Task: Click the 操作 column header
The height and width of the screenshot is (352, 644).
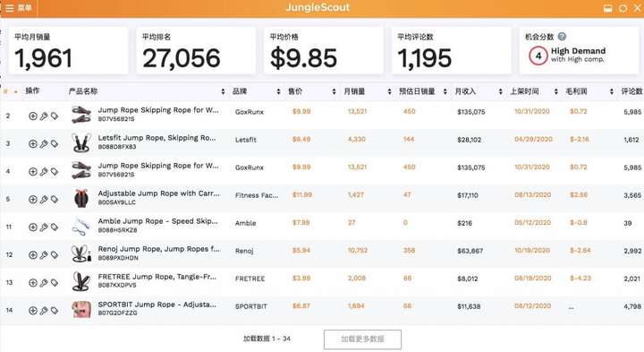Action: click(32, 90)
